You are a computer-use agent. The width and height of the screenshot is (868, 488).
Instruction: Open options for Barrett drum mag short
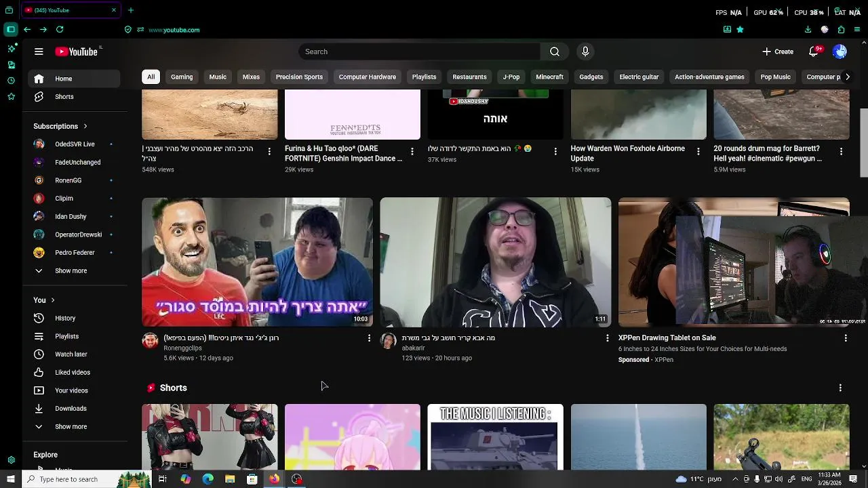841,151
